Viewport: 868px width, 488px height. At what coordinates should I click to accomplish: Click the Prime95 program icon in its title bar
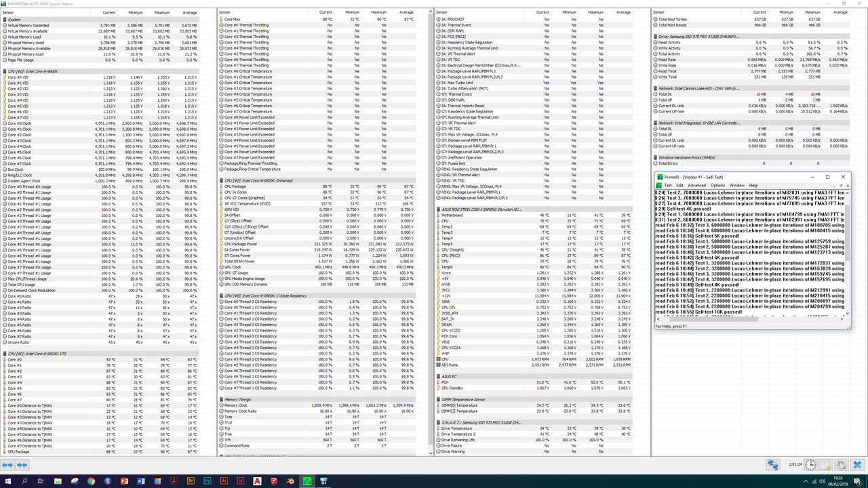tap(658, 177)
